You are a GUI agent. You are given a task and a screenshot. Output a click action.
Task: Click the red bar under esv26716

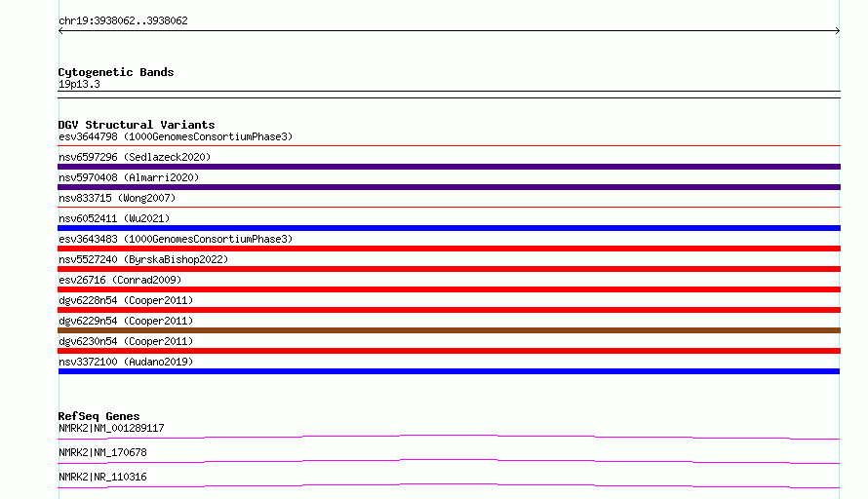449,289
